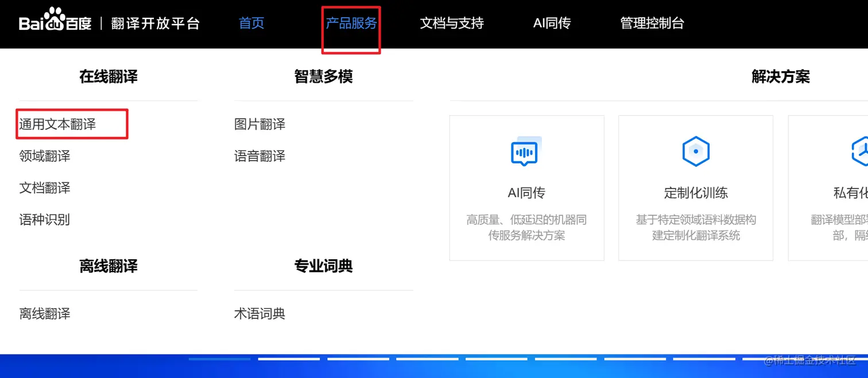Click the 定制化训练 solution card
868x378 pixels.
coord(695,187)
